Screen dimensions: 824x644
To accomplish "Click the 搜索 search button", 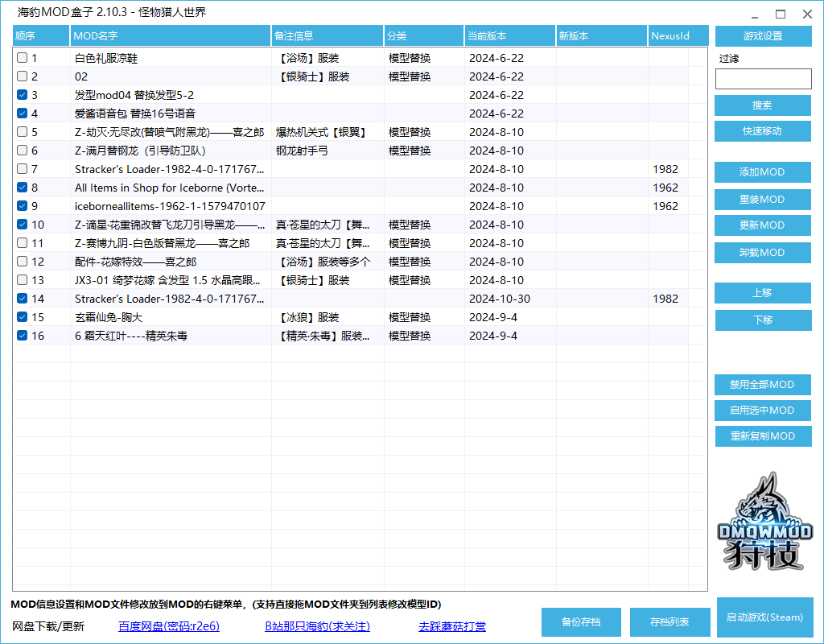I will [x=763, y=105].
